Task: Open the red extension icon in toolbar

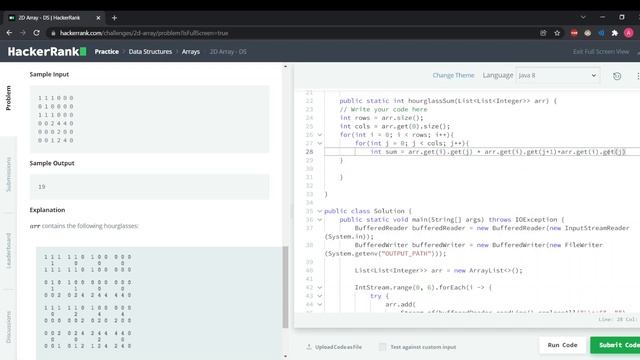Action: coord(574,33)
